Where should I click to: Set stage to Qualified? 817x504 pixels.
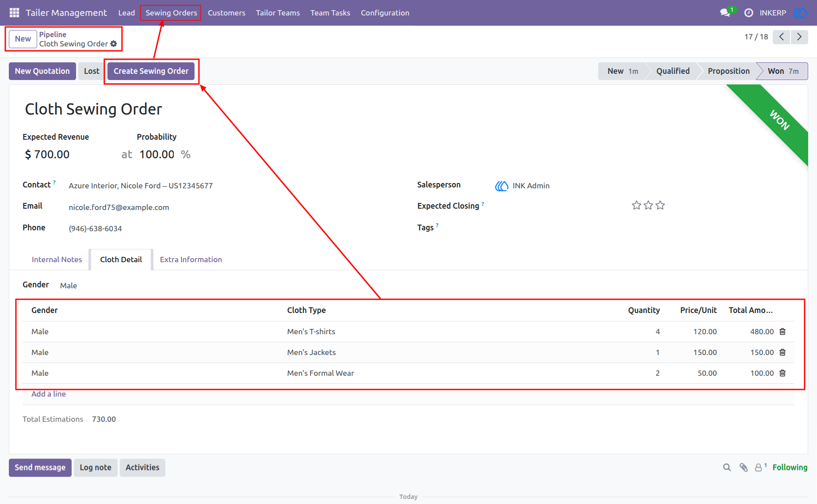click(x=673, y=71)
